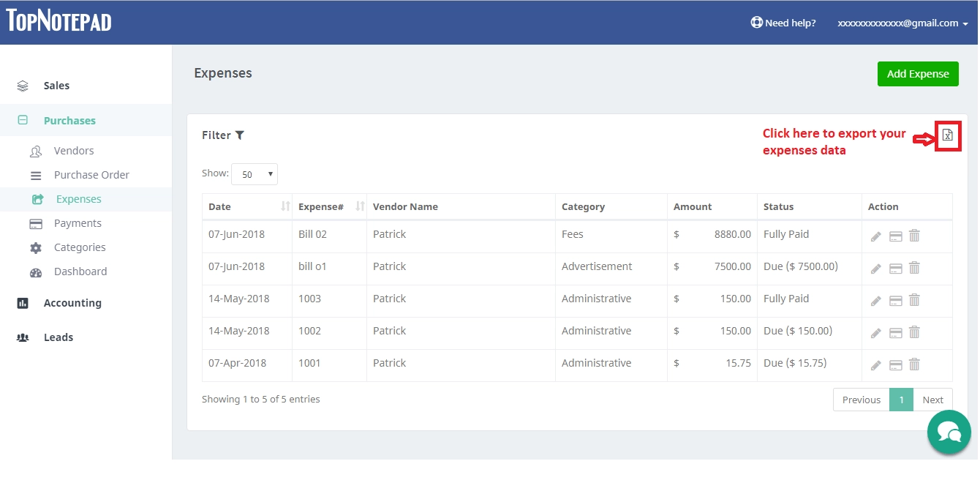980x483 pixels.
Task: Click the Due ($ 150.00) status
Action: click(798, 331)
